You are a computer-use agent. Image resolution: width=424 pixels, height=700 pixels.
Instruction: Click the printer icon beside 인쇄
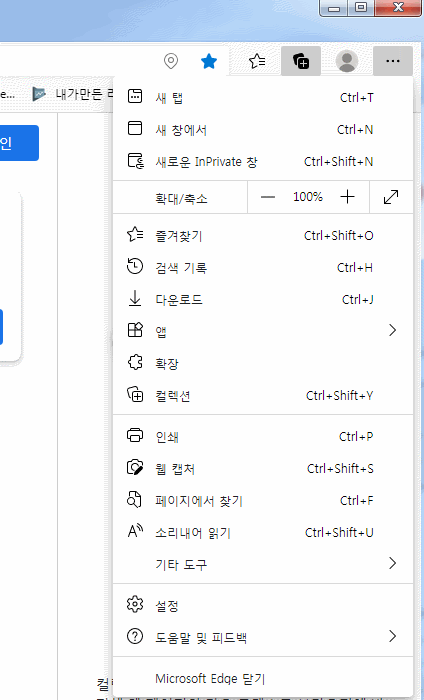(135, 435)
